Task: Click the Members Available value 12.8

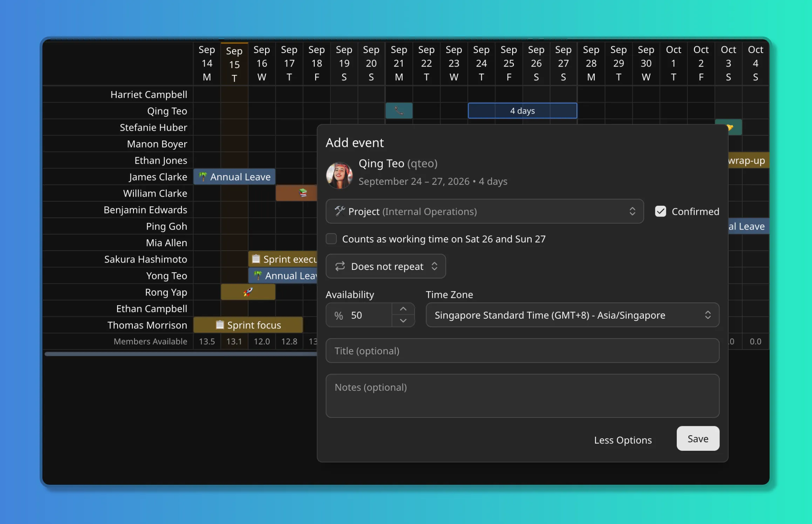Action: point(289,341)
